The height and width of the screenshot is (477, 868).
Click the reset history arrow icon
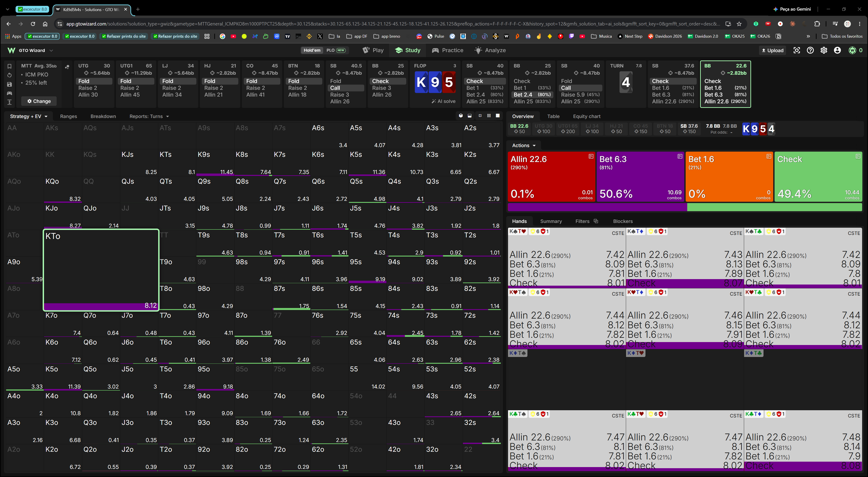tap(9, 75)
